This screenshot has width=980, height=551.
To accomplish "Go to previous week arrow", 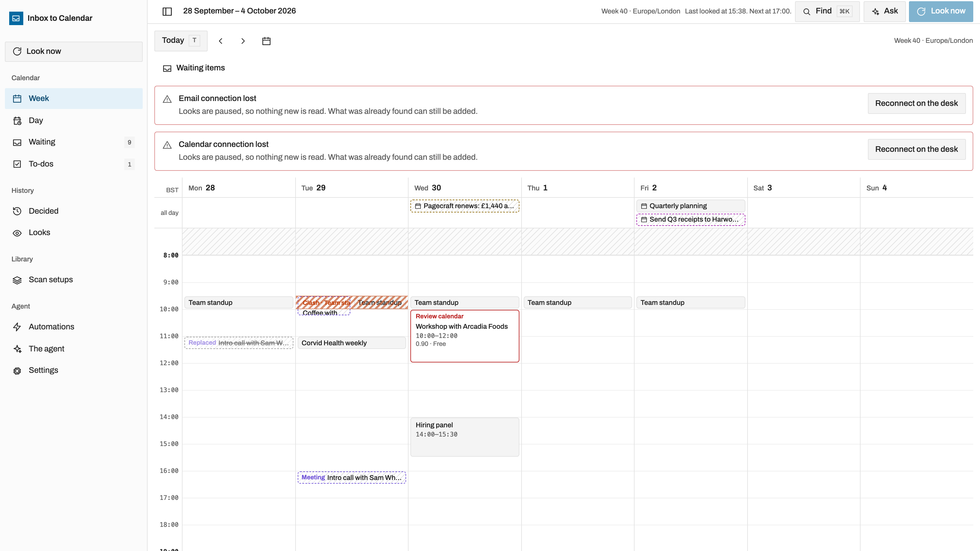I will [221, 41].
